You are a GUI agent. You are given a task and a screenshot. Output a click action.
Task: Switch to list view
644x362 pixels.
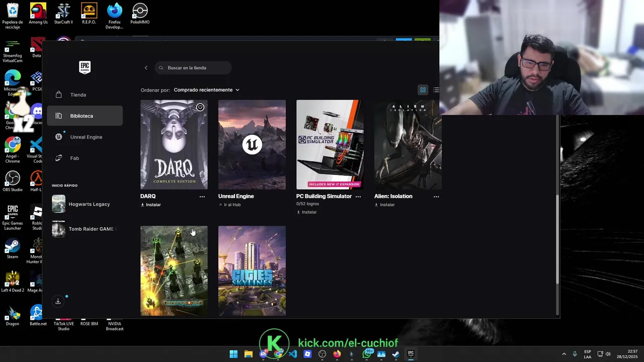(436, 90)
